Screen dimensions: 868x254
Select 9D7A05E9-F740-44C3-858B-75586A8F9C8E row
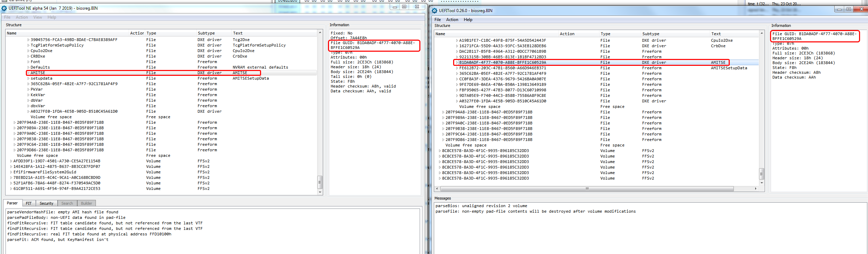597,95
